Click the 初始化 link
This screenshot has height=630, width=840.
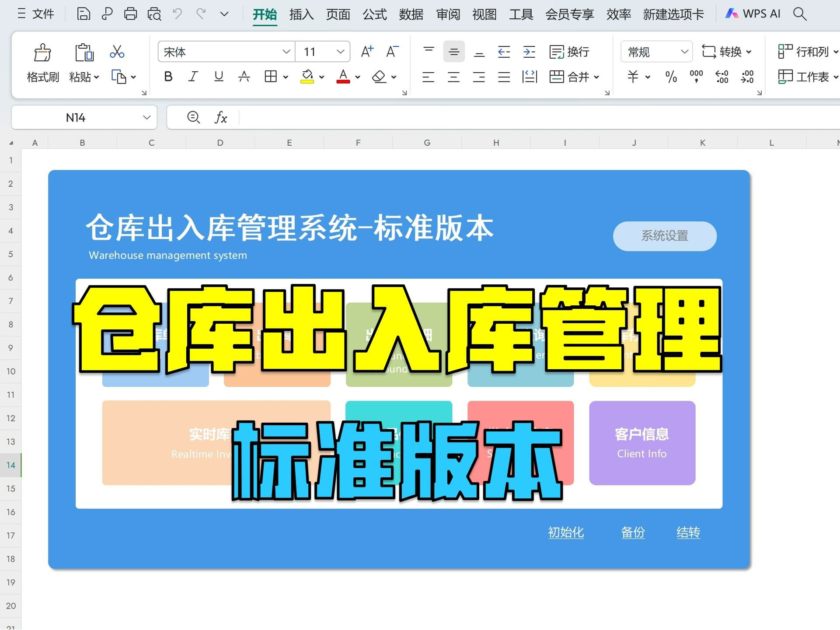point(566,532)
